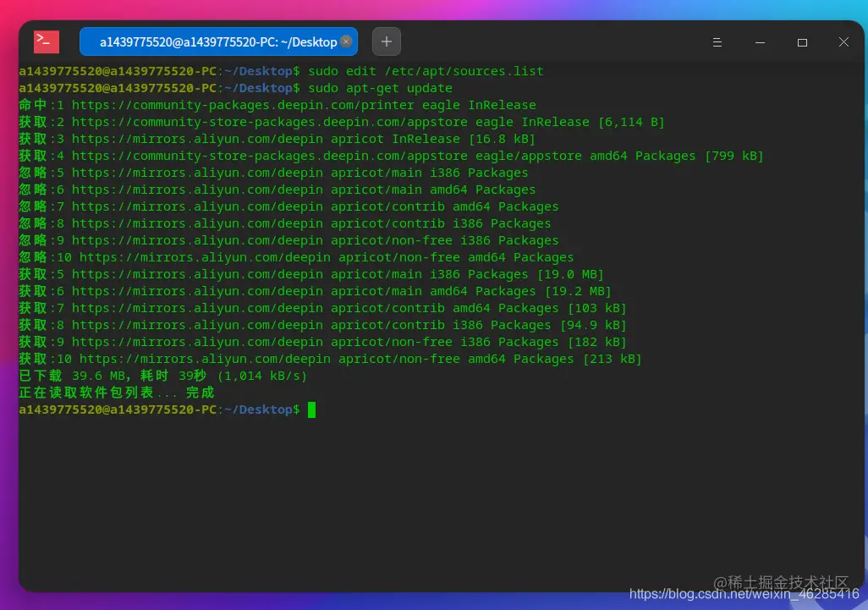Maximize the terminal window
The image size is (868, 610).
(802, 42)
